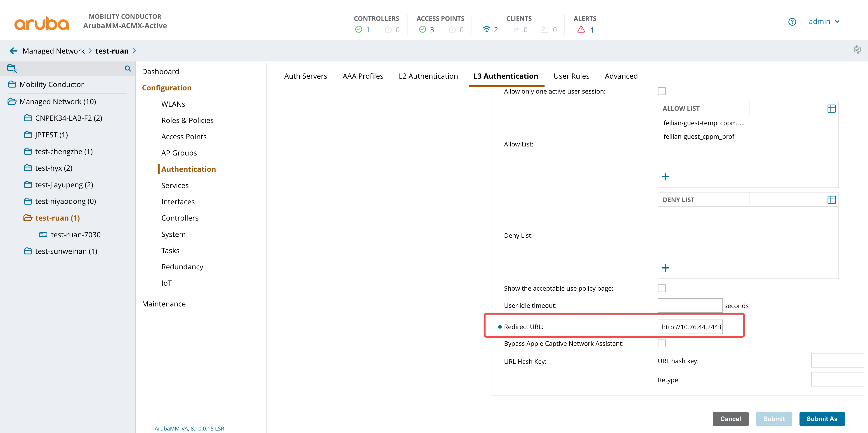Image resolution: width=868 pixels, height=433 pixels.
Task: Click the red alerts warning triangle
Action: (x=581, y=30)
